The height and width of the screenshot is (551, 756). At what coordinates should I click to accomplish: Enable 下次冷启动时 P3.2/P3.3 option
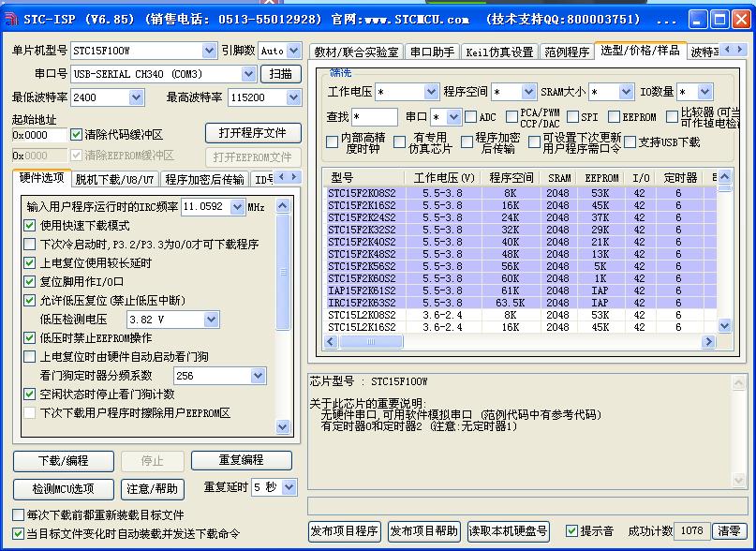[x=29, y=245]
